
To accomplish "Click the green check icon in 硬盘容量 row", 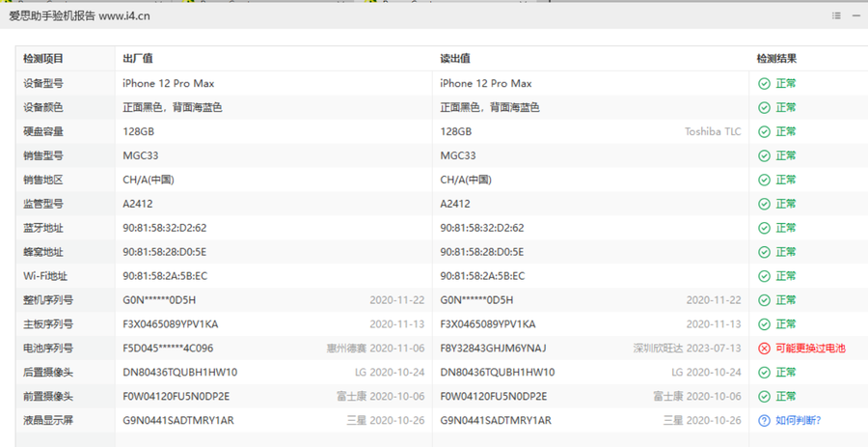I will pos(764,132).
